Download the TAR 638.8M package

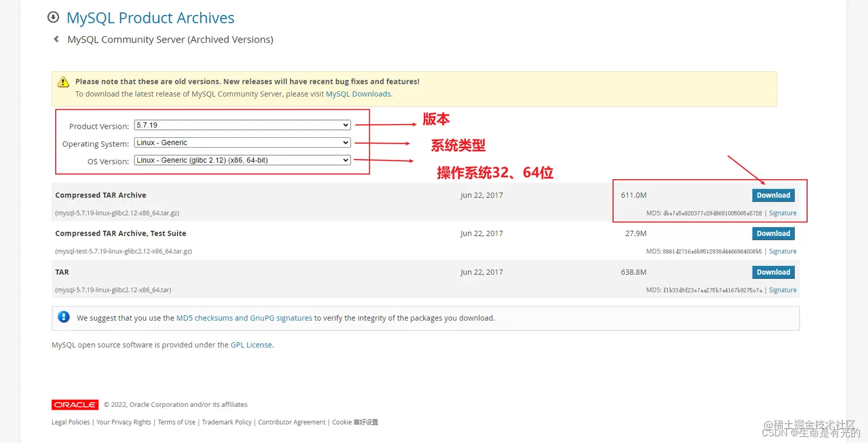tap(773, 272)
